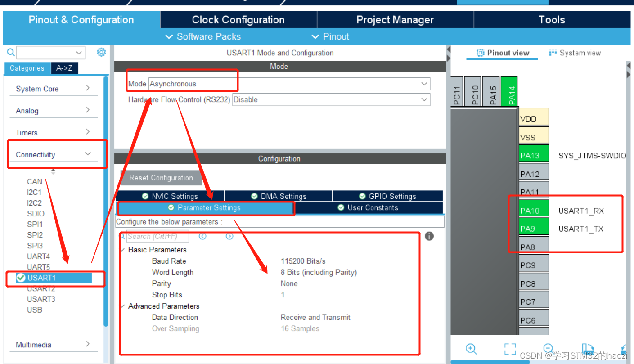
Task: Click the PA10 pin on the chip
Action: point(534,209)
